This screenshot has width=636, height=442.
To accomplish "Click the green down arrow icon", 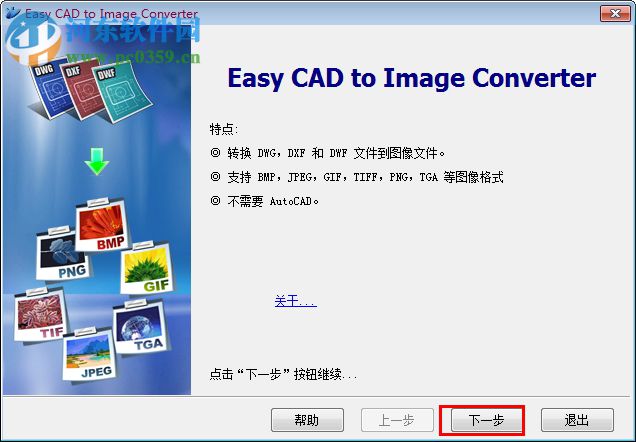I will tap(97, 161).
